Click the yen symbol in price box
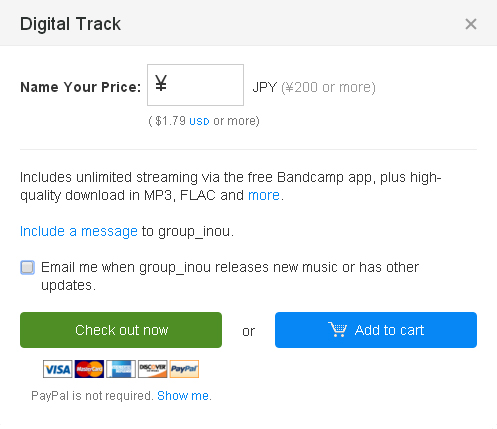Screen dimensions: 497x429 [x=161, y=83]
